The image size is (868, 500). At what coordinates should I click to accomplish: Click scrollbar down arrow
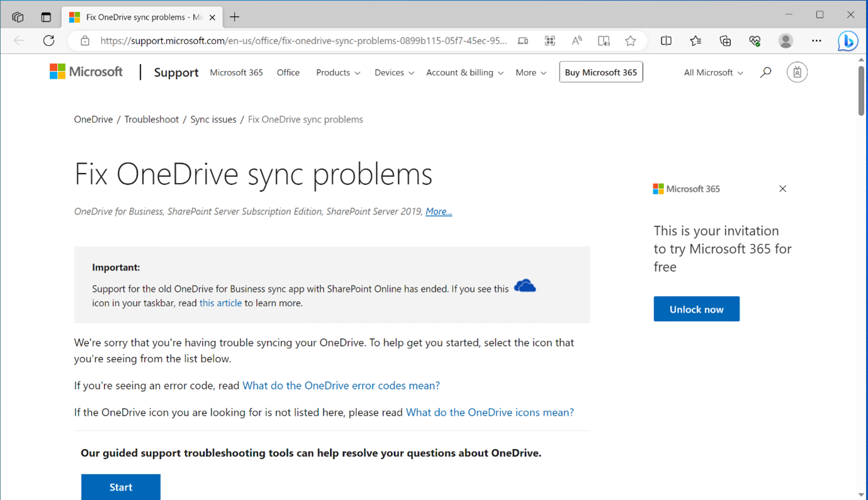click(861, 495)
